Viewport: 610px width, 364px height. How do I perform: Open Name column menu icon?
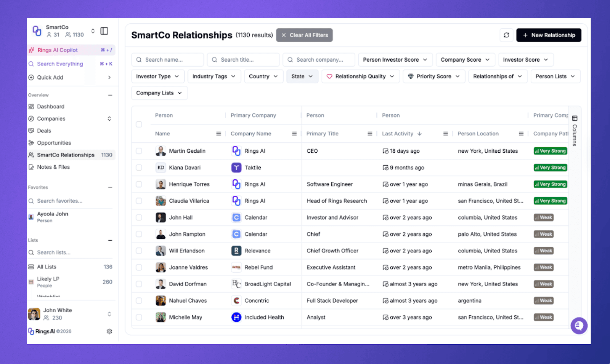[218, 134]
